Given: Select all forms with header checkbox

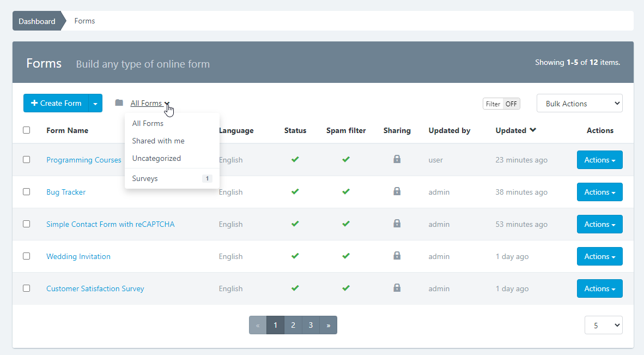Looking at the screenshot, I should (26, 130).
